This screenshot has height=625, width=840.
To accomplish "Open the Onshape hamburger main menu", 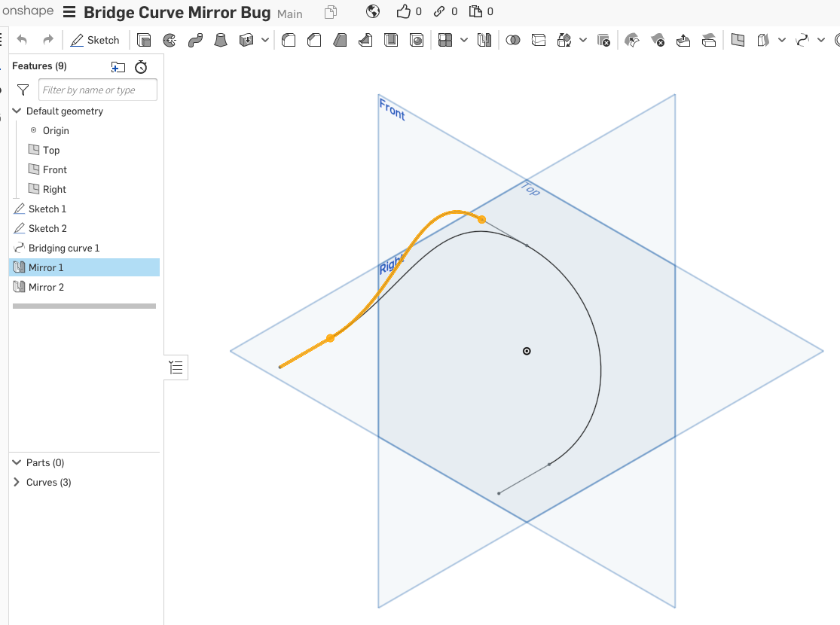I will coord(69,12).
